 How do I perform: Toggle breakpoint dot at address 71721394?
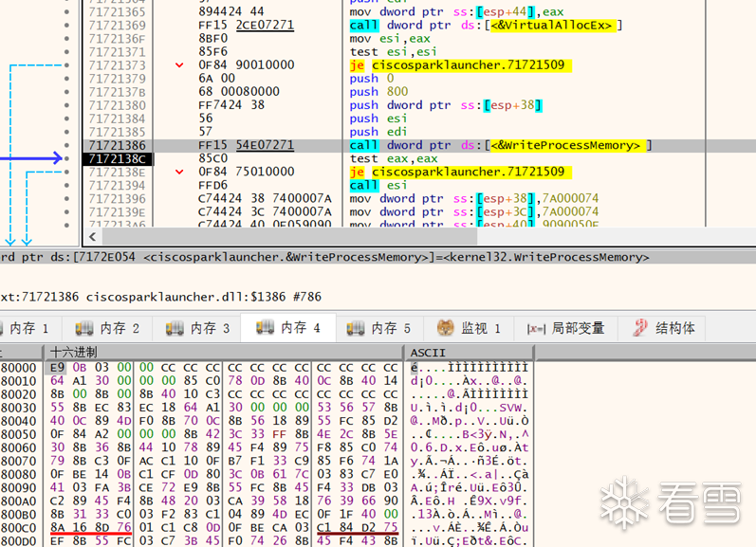click(66, 185)
